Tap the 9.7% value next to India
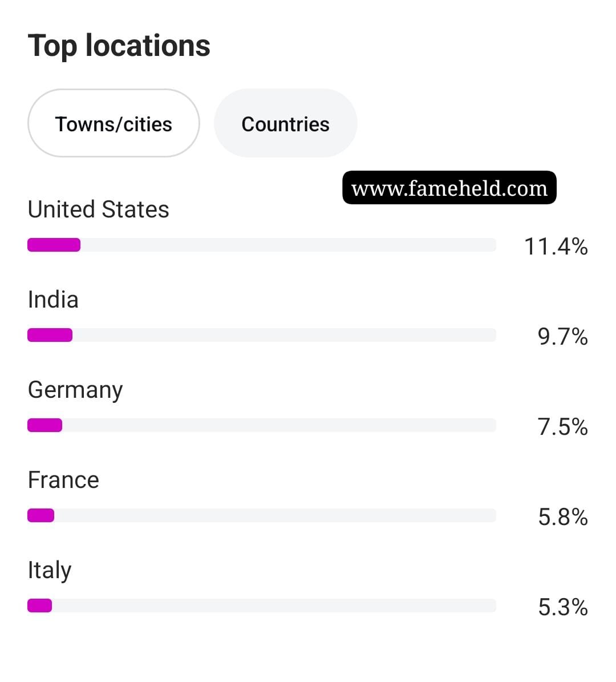Image resolution: width=616 pixels, height=682 pixels. pyautogui.click(x=562, y=337)
